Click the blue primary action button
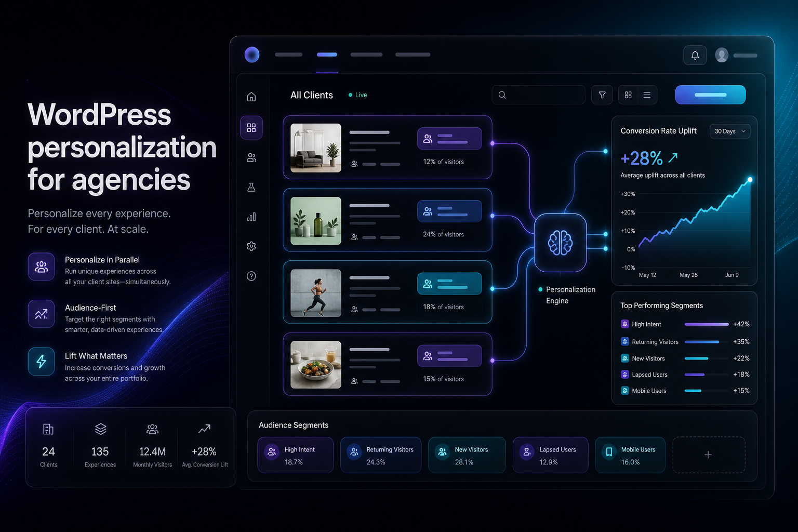Viewport: 798px width, 532px height. [x=710, y=95]
